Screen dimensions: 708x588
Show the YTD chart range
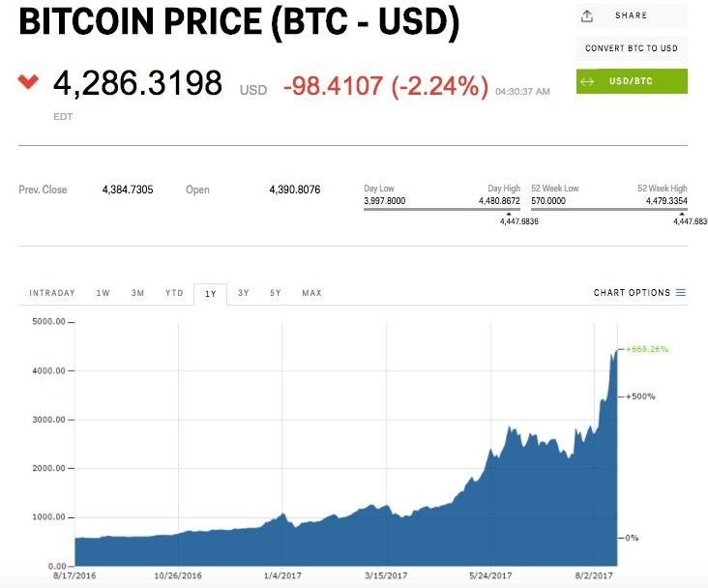[x=174, y=293]
